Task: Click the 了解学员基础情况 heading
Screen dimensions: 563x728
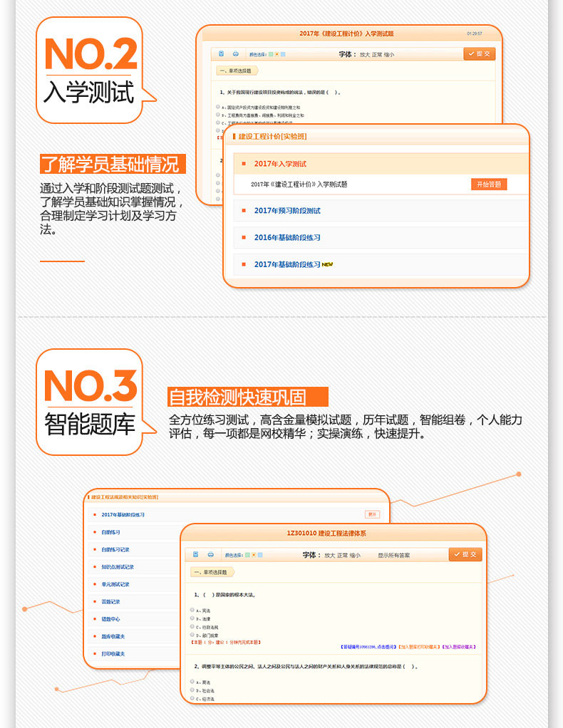Action: point(113,165)
